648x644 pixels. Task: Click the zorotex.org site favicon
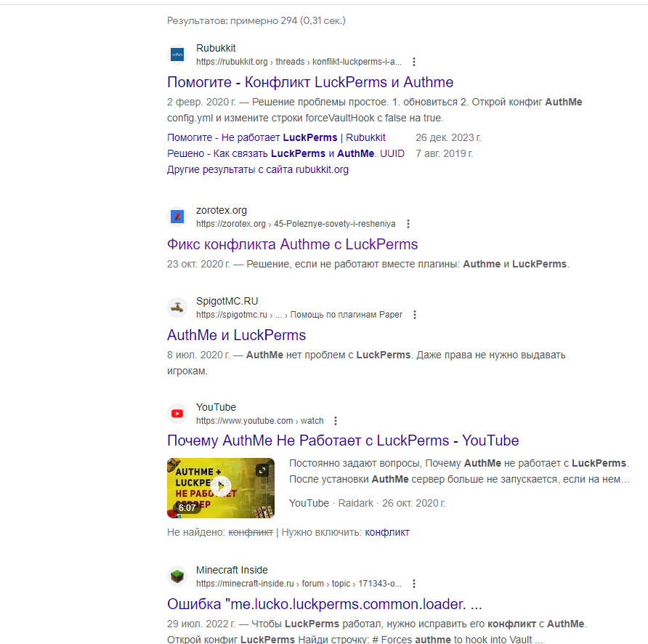point(177,217)
